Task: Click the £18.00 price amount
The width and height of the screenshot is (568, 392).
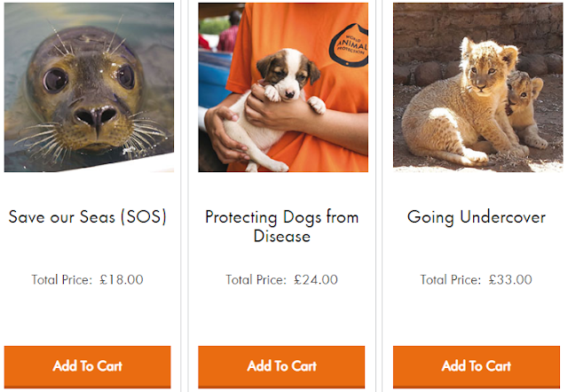Action: [122, 279]
